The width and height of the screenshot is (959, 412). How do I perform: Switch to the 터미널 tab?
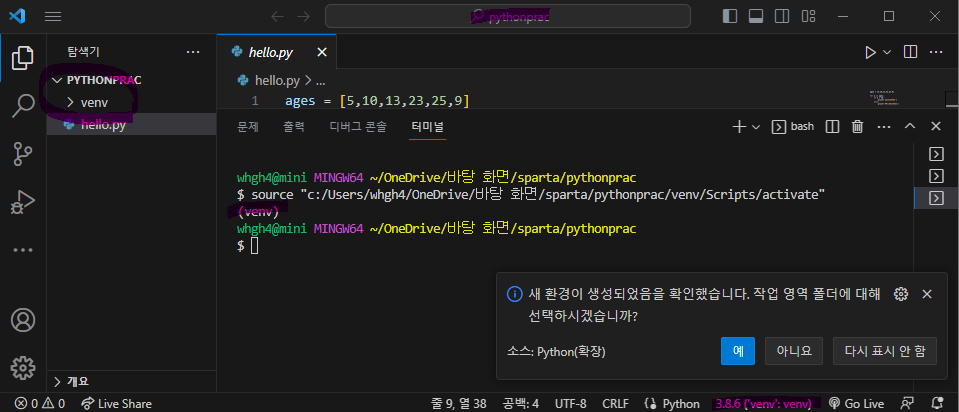[428, 127]
